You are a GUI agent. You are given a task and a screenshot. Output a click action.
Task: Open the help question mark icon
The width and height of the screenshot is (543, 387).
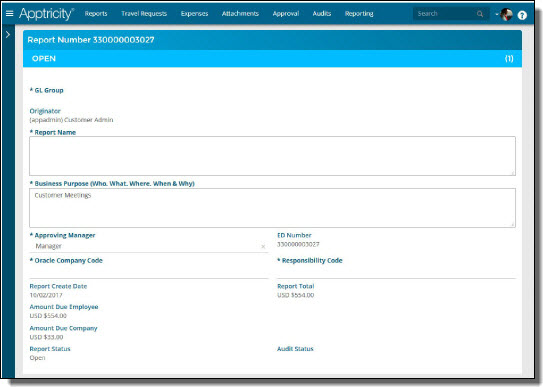(522, 15)
